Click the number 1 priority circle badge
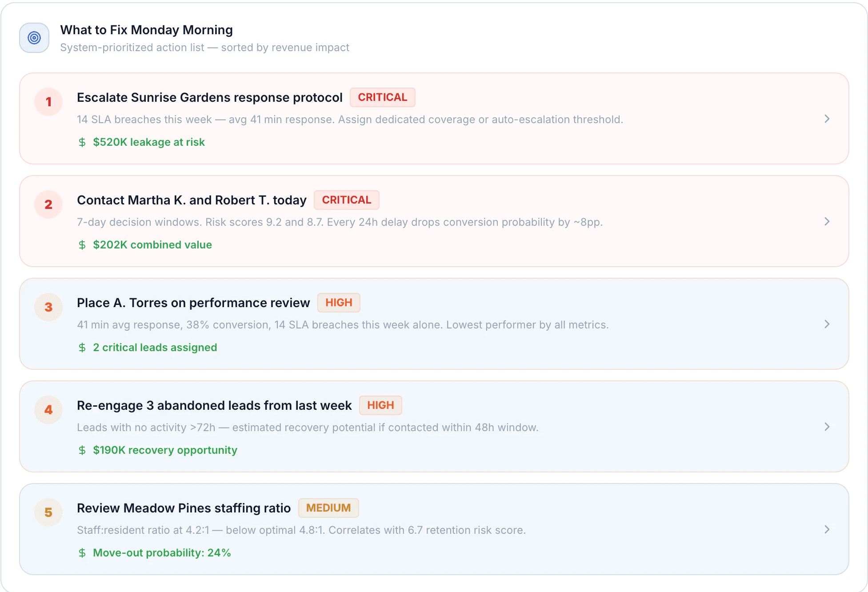 (x=48, y=102)
